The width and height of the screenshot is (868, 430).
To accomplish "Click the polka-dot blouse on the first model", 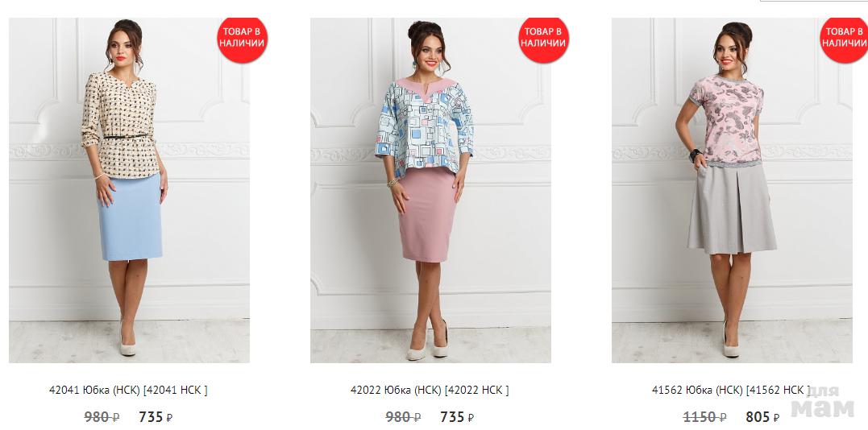I will (x=121, y=126).
